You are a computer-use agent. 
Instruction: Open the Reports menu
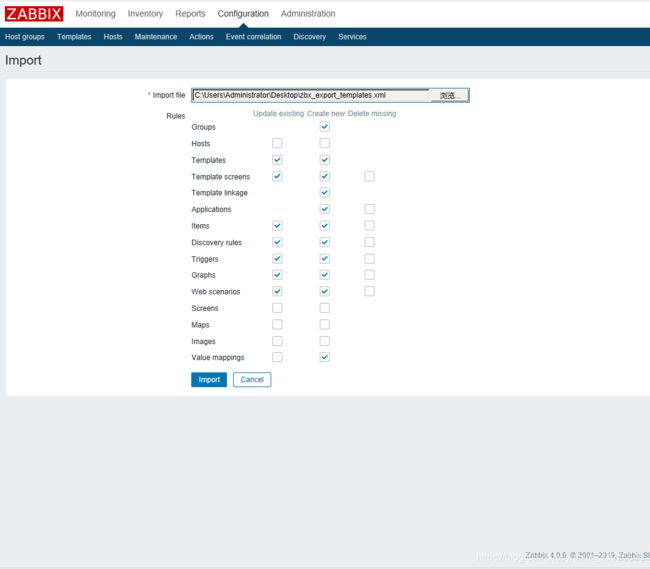click(190, 14)
